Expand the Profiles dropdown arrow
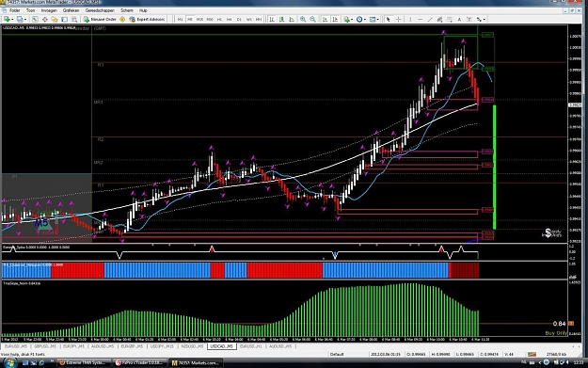The width and height of the screenshot is (588, 368). pyautogui.click(x=25, y=20)
